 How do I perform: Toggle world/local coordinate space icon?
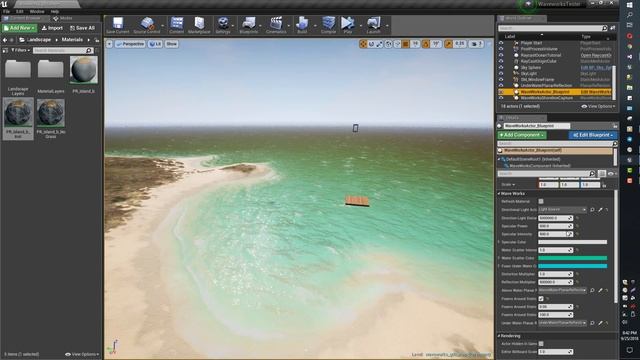389,44
